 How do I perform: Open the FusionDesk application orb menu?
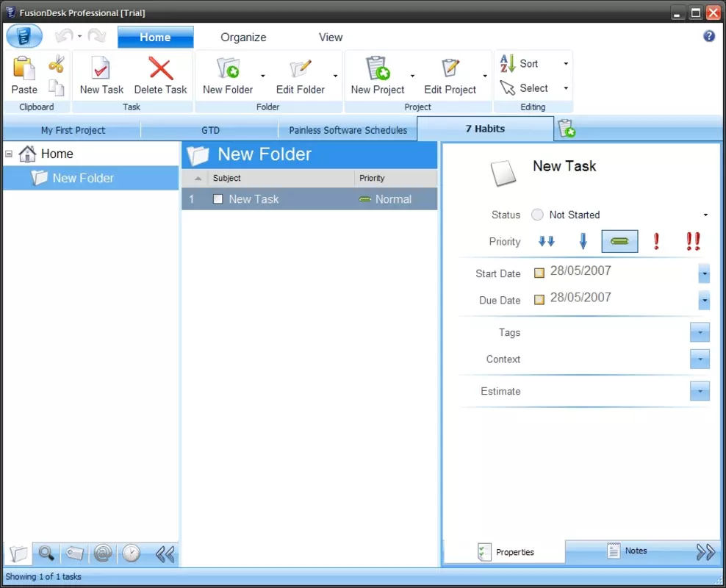click(x=24, y=36)
